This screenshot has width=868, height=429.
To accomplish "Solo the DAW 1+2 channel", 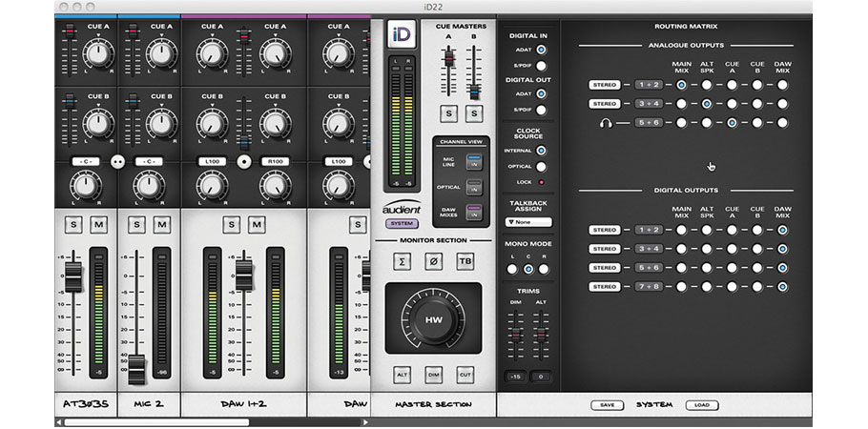I will click(232, 224).
